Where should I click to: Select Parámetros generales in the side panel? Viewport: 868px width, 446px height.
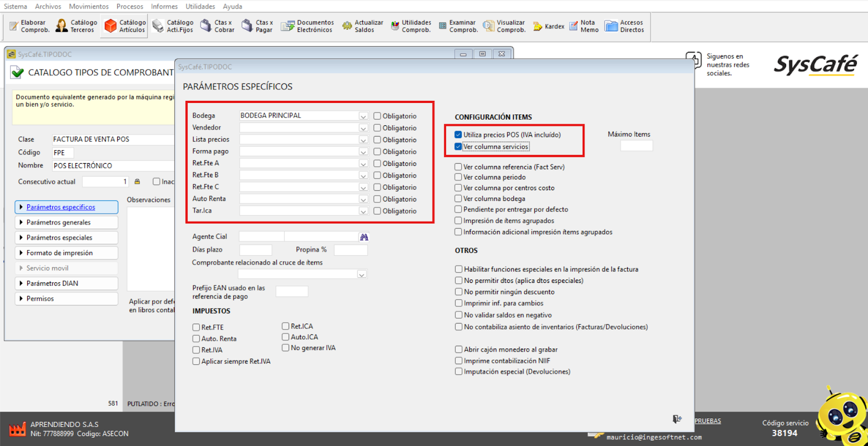pos(66,222)
